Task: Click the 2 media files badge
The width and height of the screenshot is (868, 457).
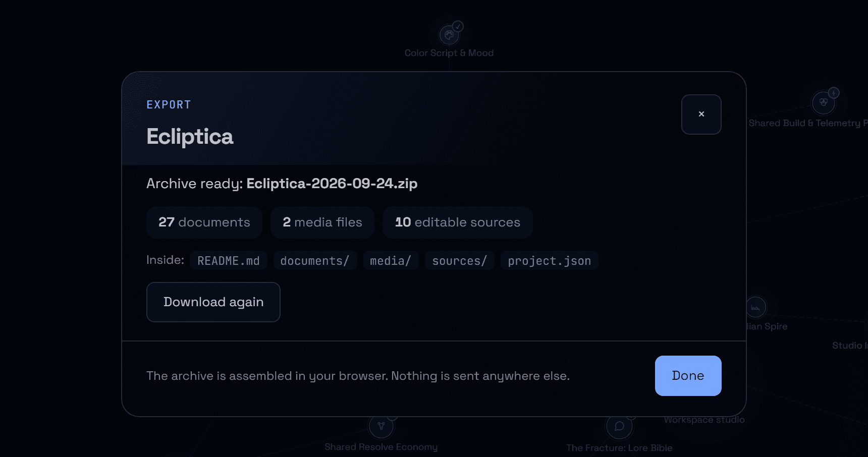Action: (322, 222)
